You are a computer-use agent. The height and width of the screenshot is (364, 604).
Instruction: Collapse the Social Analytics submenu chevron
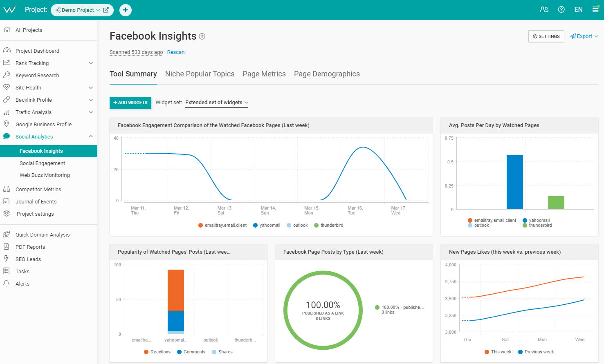(91, 136)
